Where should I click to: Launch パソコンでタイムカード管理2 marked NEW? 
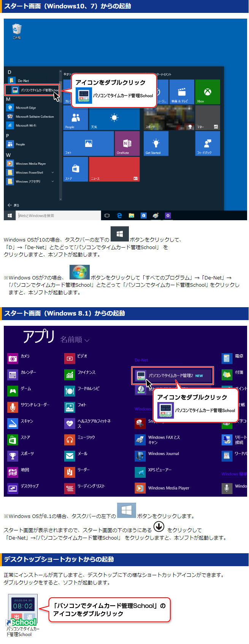point(173,376)
